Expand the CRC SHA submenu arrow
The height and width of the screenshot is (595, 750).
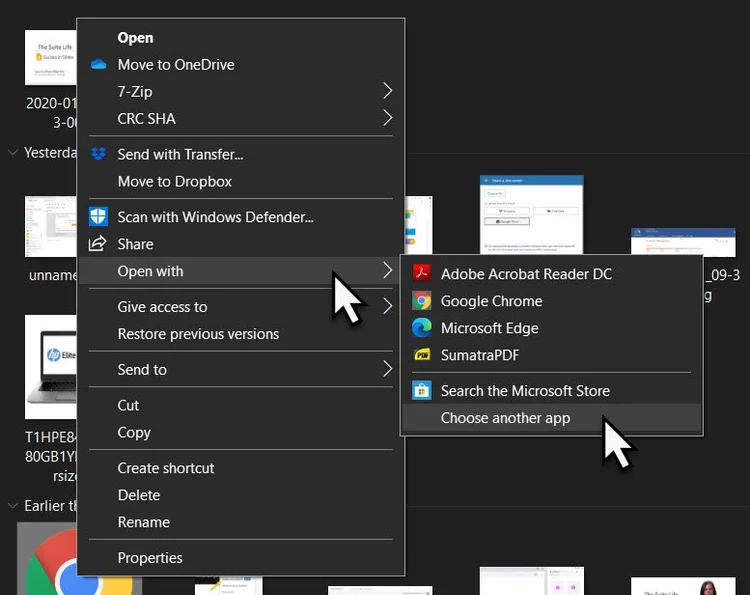click(x=387, y=118)
